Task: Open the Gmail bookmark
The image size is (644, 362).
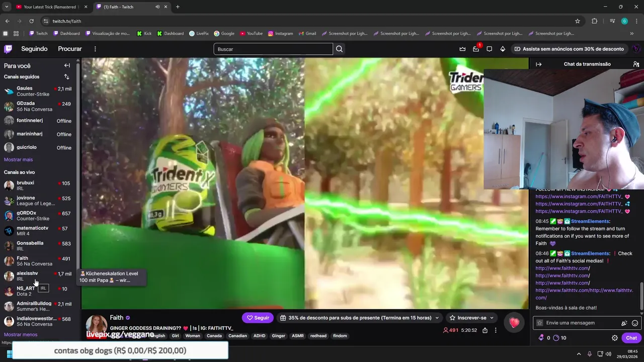Action: pyautogui.click(x=307, y=34)
